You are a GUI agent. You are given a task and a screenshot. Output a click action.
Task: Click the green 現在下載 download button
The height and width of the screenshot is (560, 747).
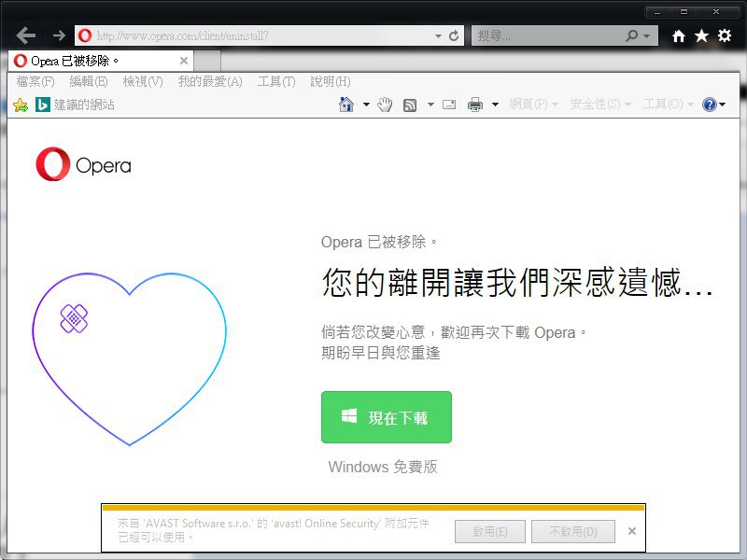[387, 417]
